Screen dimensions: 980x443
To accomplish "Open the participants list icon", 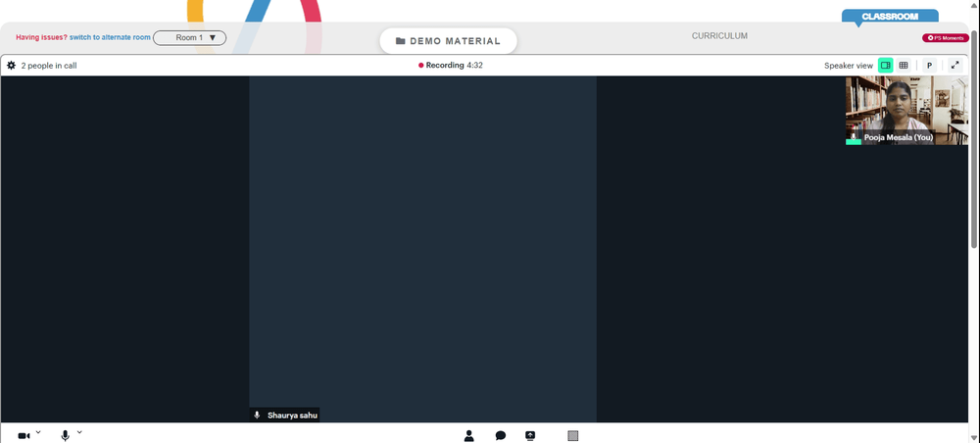I will point(468,435).
